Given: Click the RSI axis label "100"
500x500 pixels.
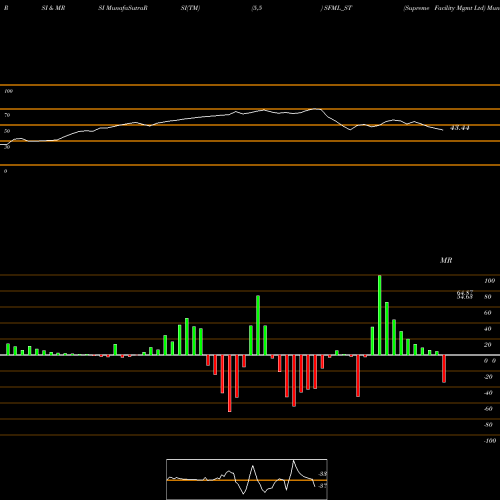Looking at the screenshot, I should pyautogui.click(x=8, y=91).
